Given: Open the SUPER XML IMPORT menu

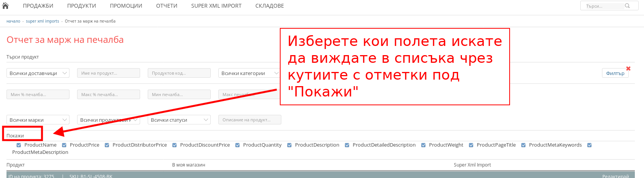Looking at the screenshot, I should [216, 6].
